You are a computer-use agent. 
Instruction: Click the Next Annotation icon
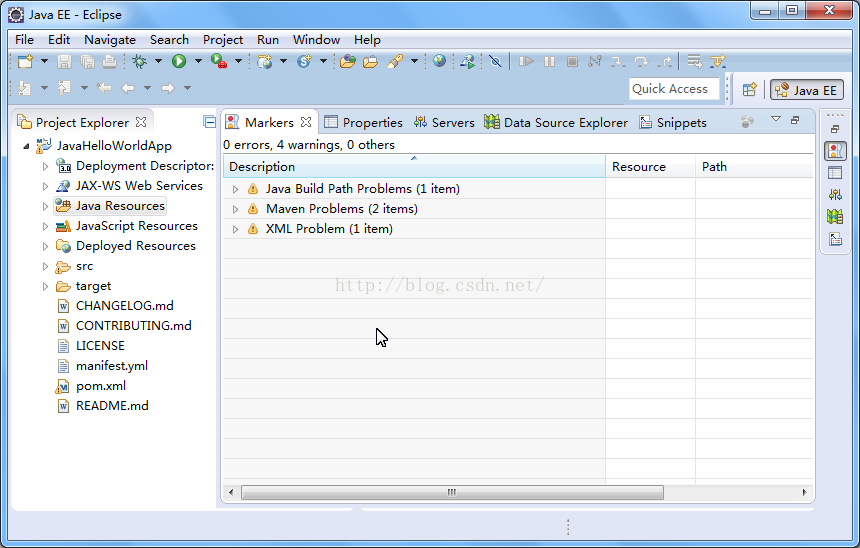pyautogui.click(x=24, y=88)
